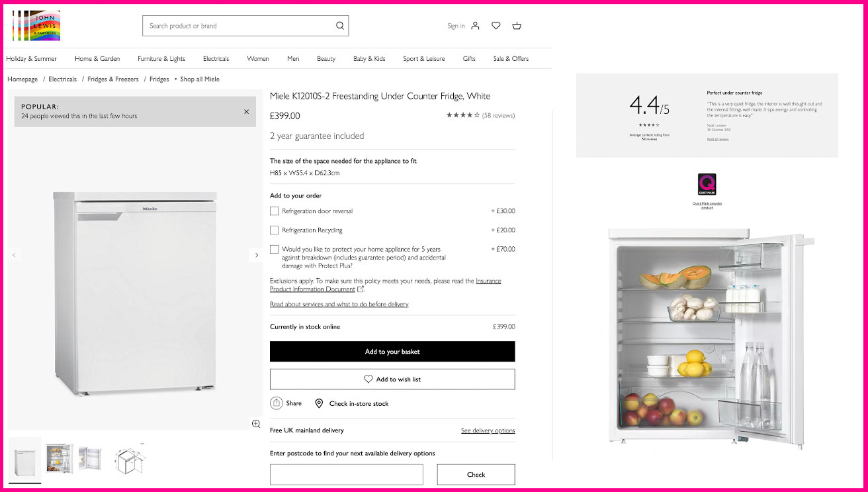This screenshot has width=868, height=492.
Task: Go to Fridges & Freezers breadcrumb
Action: point(113,79)
